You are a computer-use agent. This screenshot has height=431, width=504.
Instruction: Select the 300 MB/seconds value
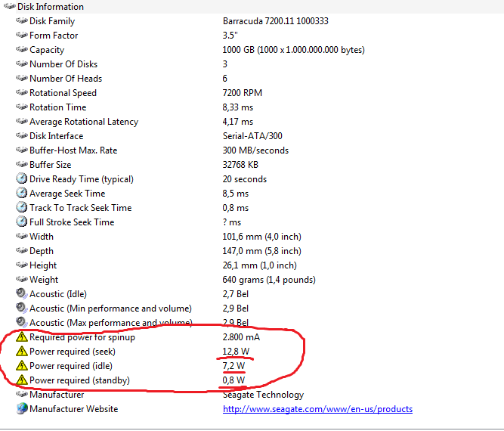[x=255, y=150]
